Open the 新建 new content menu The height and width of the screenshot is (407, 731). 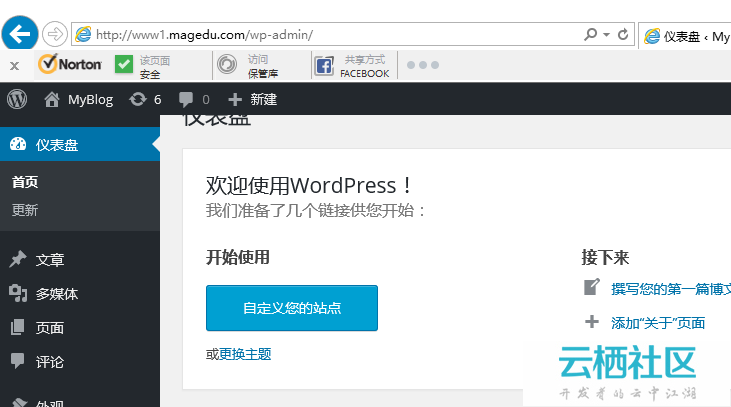coord(253,99)
